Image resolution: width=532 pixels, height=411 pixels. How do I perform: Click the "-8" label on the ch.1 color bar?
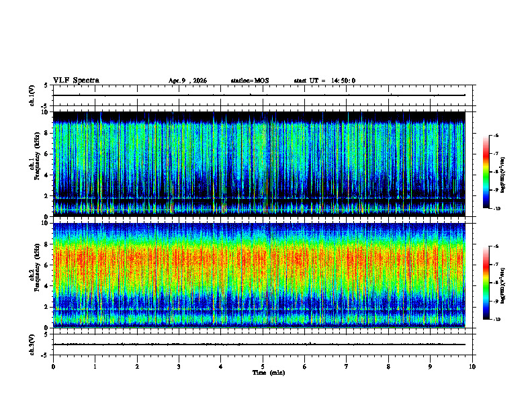click(x=496, y=172)
